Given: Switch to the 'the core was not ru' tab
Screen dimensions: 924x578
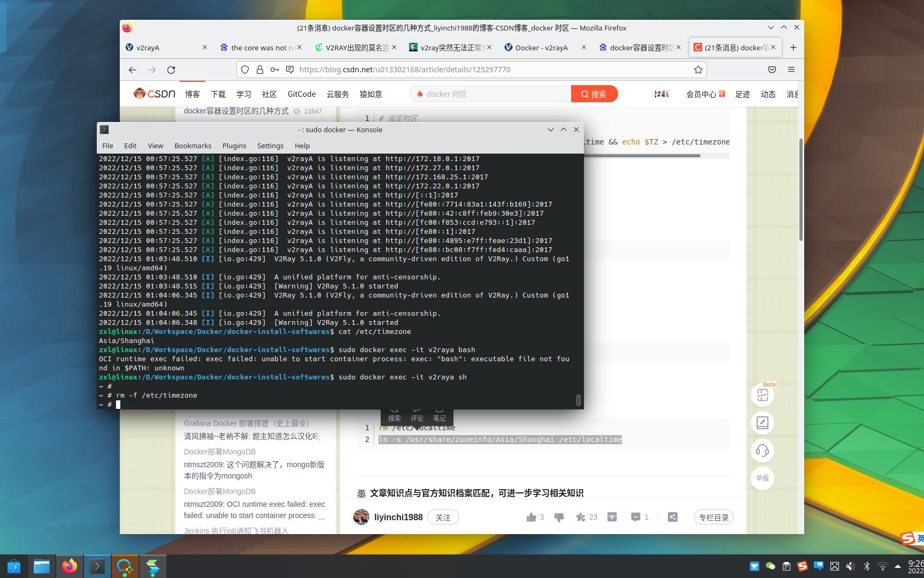Looking at the screenshot, I should (x=261, y=48).
